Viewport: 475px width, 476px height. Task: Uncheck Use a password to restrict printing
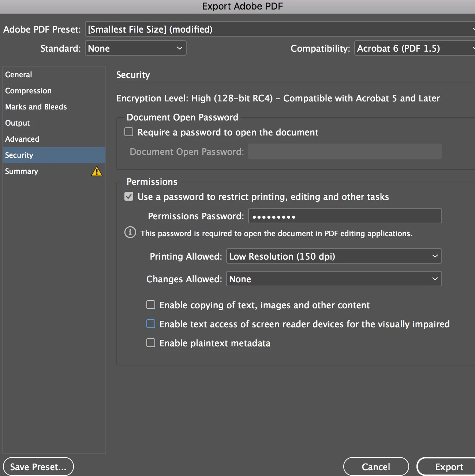[x=129, y=196]
